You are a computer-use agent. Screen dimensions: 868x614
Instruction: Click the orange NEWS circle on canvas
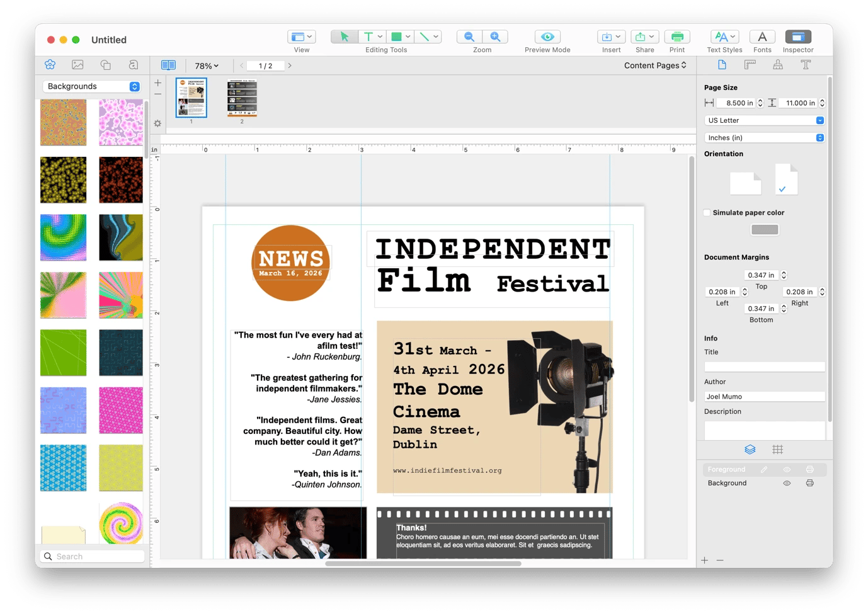pyautogui.click(x=291, y=263)
